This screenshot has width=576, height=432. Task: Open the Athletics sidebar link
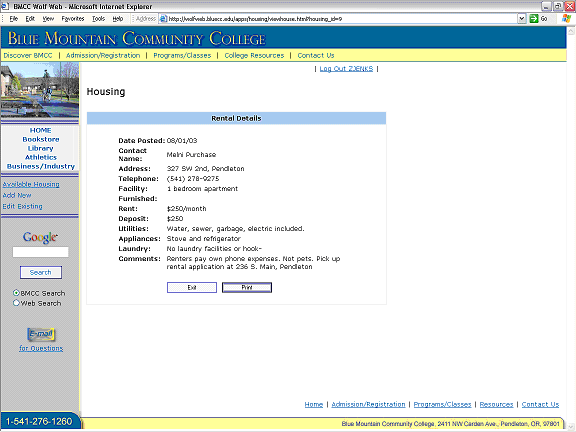point(41,157)
